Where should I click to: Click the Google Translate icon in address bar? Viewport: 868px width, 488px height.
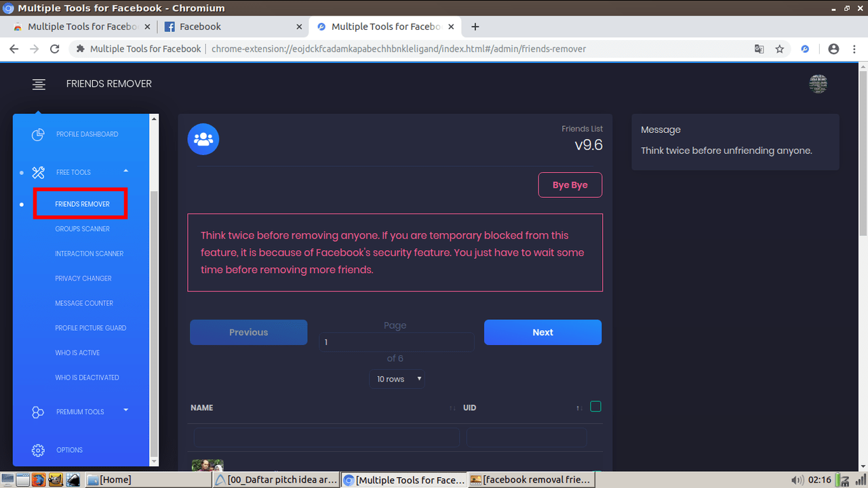[x=759, y=49]
